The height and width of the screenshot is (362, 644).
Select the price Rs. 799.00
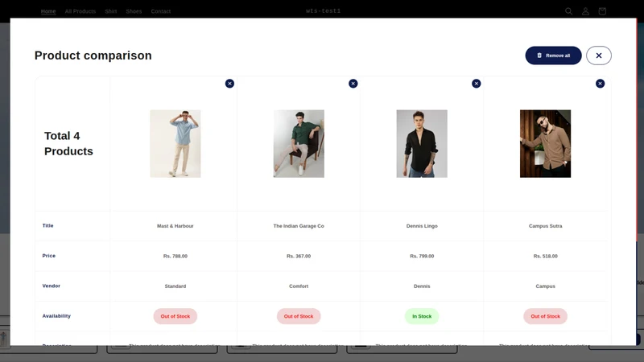[422, 256]
